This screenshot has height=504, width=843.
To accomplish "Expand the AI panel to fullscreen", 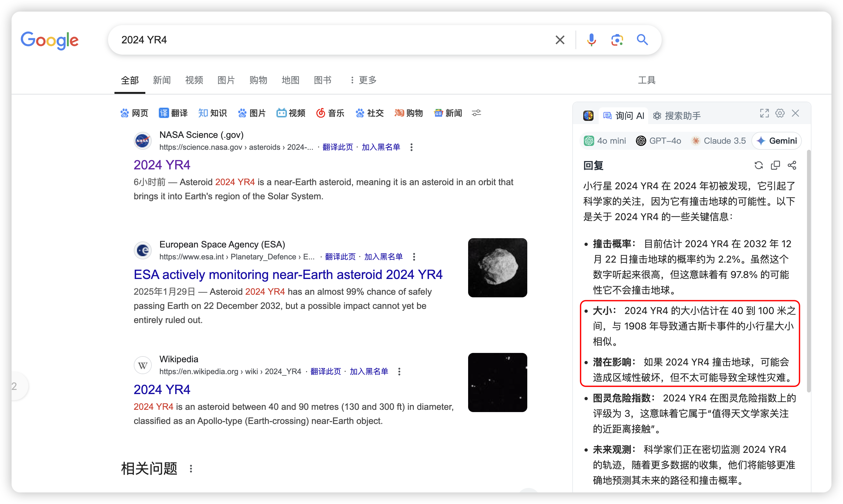I will (764, 113).
